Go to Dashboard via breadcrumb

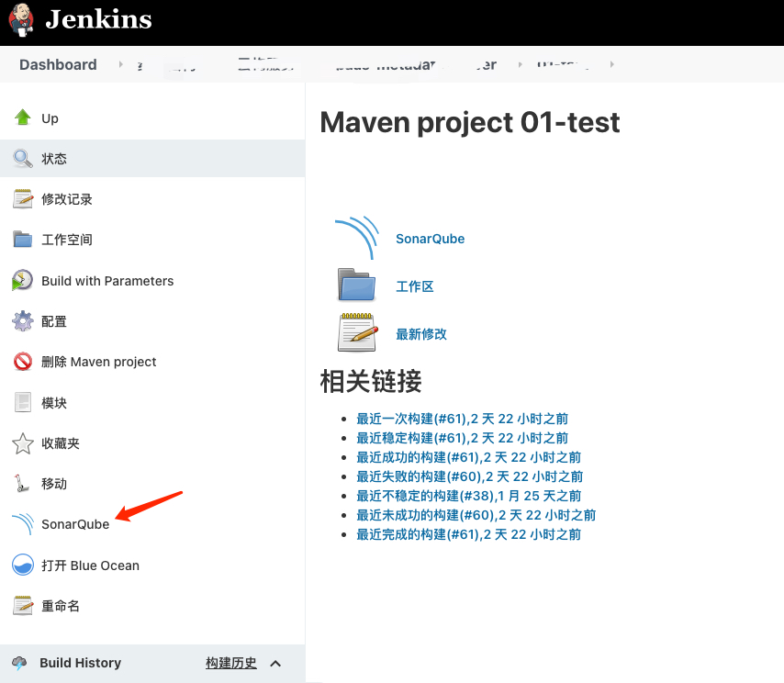(x=58, y=64)
